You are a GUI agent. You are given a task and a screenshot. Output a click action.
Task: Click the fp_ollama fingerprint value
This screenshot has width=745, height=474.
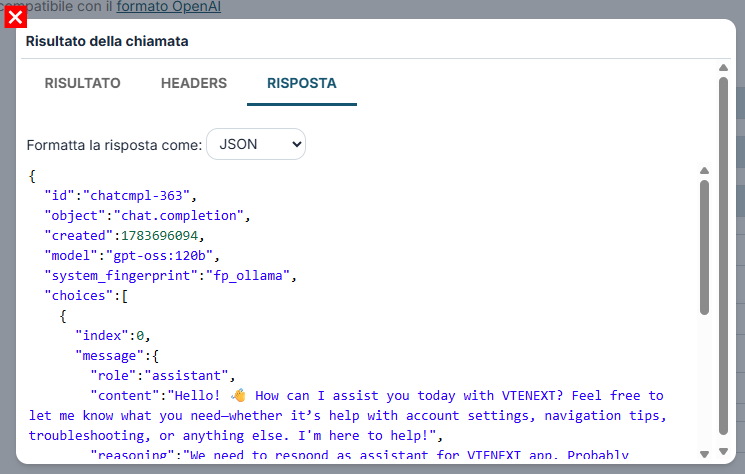pos(248,275)
